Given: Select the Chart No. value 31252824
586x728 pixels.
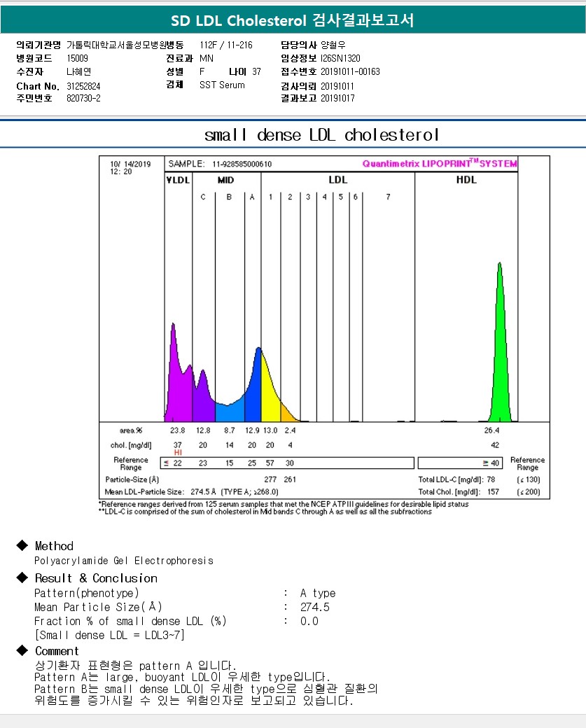Looking at the screenshot, I should pos(83,86).
